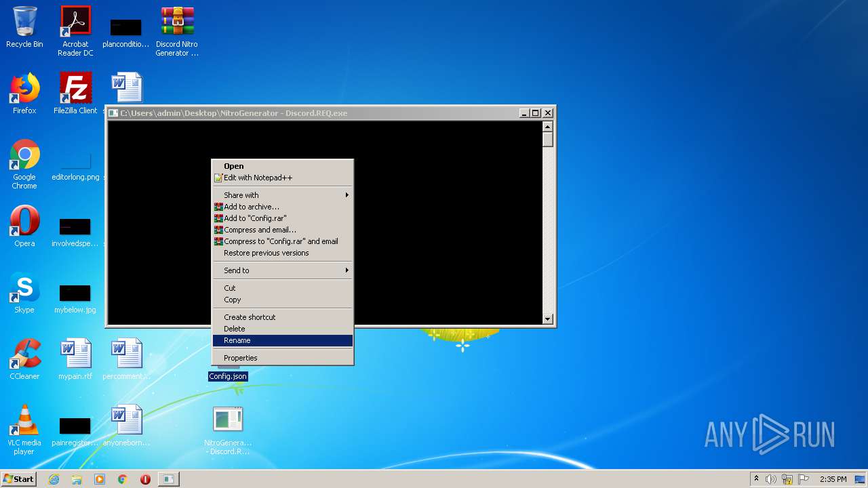Open the Start menu
Viewport: 868px width, 488px height.
18,479
